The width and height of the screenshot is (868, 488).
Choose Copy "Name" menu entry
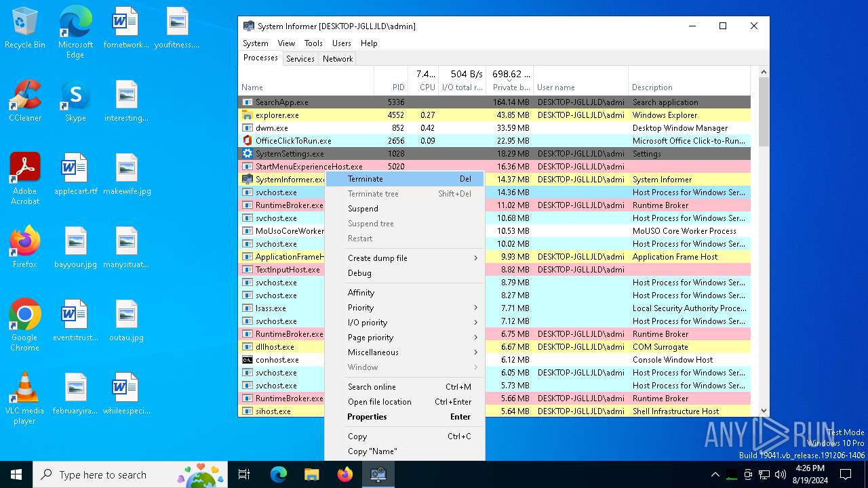pos(405,451)
